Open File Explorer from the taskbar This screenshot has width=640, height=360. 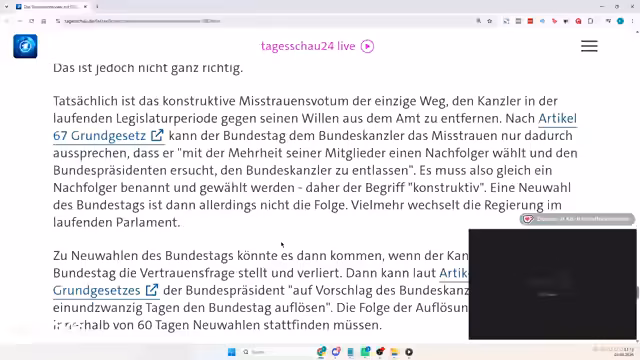394,352
